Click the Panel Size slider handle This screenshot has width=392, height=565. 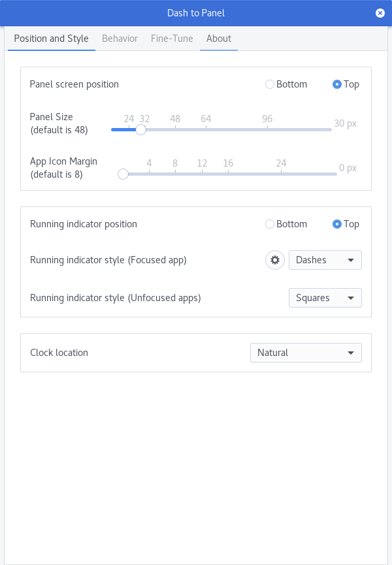click(140, 130)
